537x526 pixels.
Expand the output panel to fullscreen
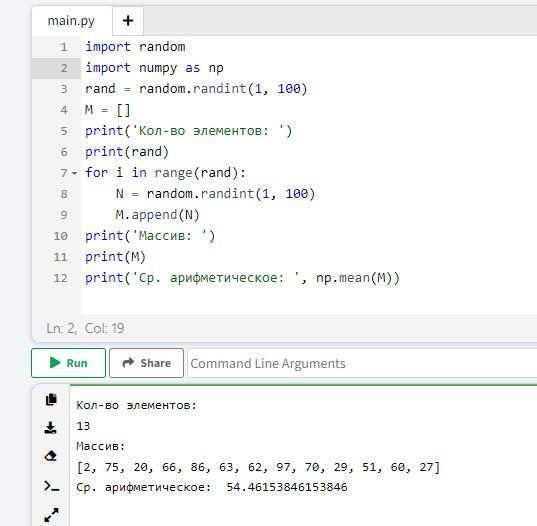click(x=51, y=515)
